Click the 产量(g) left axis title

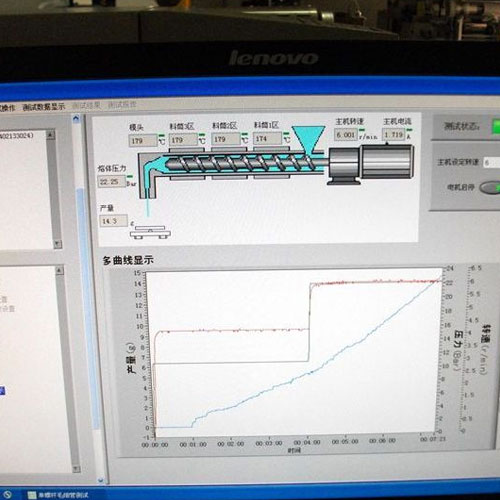pyautogui.click(x=131, y=358)
